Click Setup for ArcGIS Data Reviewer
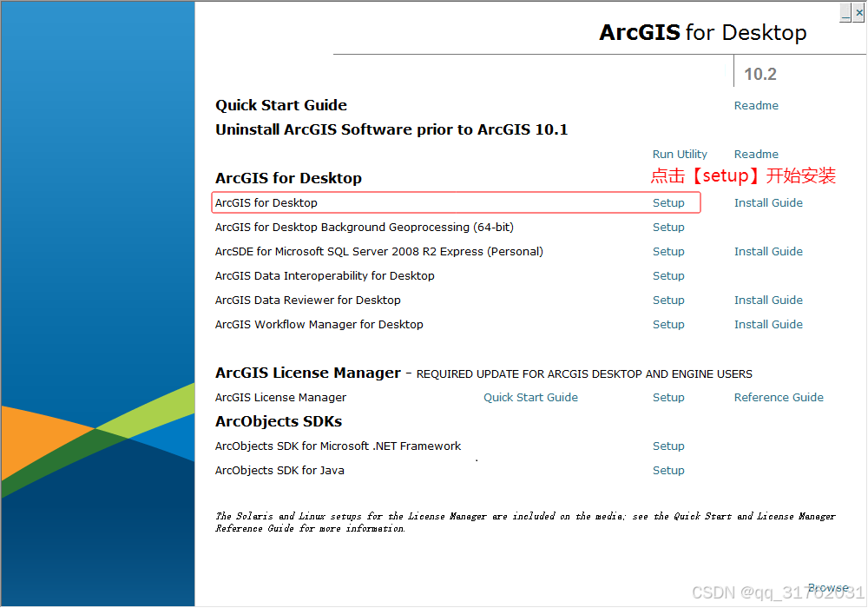 (668, 301)
